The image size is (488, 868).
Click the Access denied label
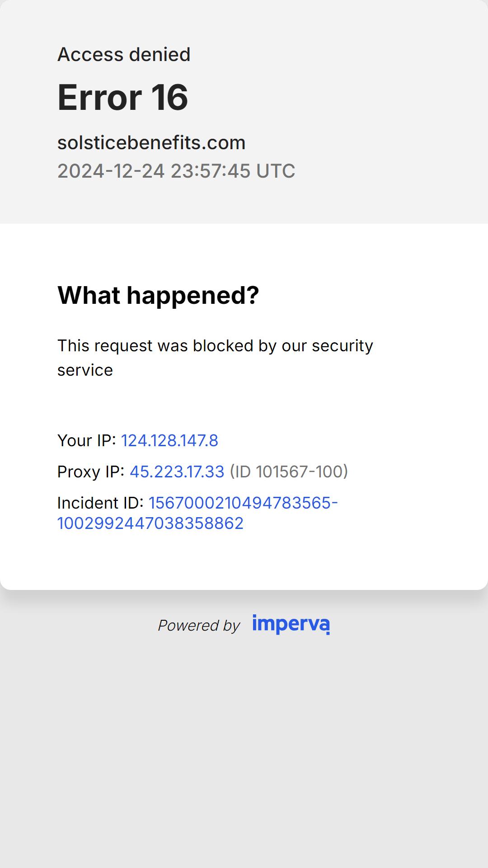(124, 55)
